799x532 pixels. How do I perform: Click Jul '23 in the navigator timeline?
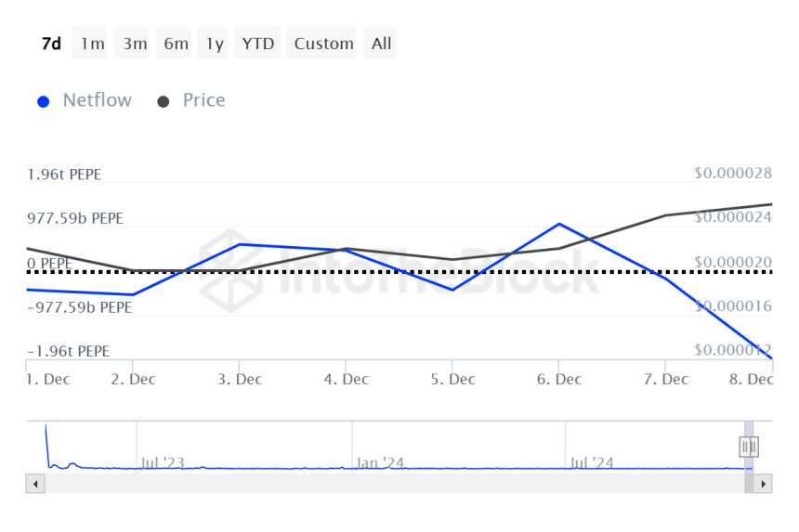164,462
